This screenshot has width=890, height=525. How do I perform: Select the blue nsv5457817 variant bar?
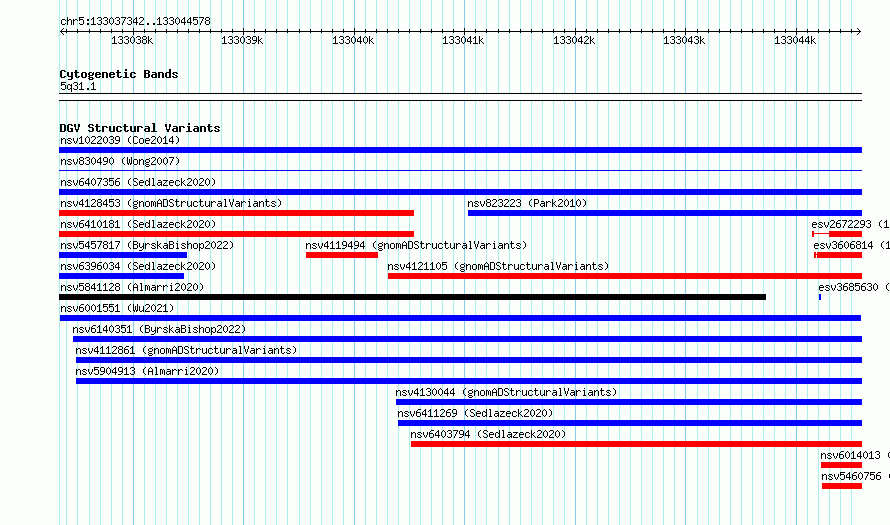[x=123, y=255]
